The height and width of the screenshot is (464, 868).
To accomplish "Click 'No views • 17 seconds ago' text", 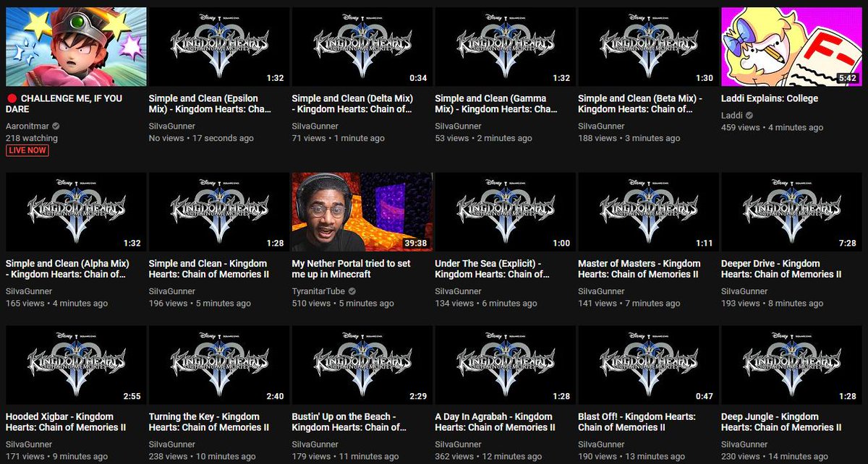I will [201, 138].
